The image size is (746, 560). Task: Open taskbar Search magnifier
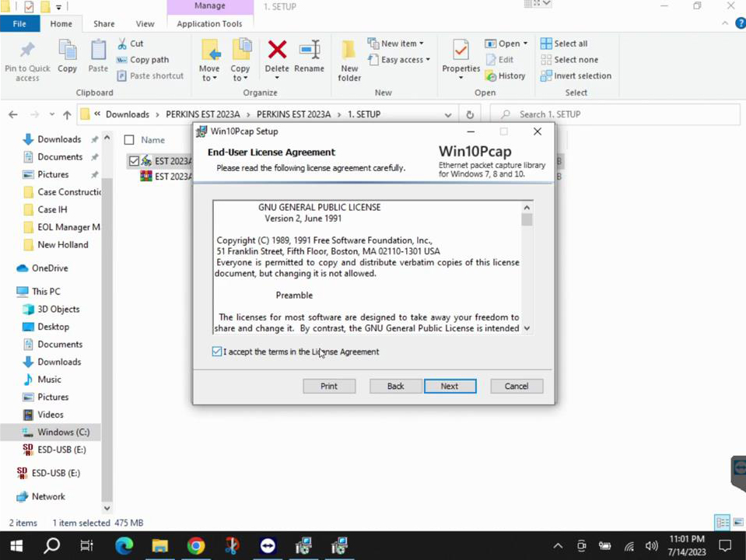52,546
